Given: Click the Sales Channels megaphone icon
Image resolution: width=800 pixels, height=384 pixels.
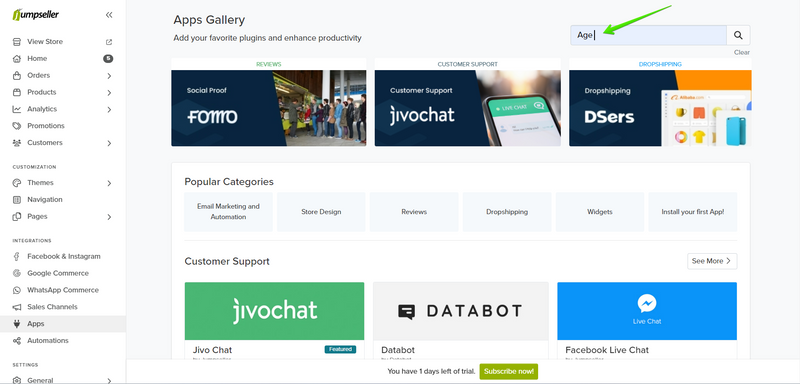Looking at the screenshot, I should pos(17,307).
